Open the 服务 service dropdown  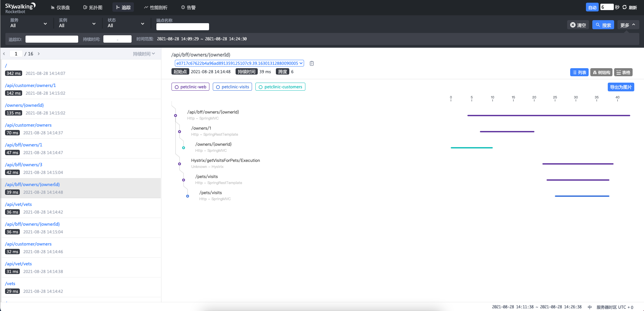29,23
